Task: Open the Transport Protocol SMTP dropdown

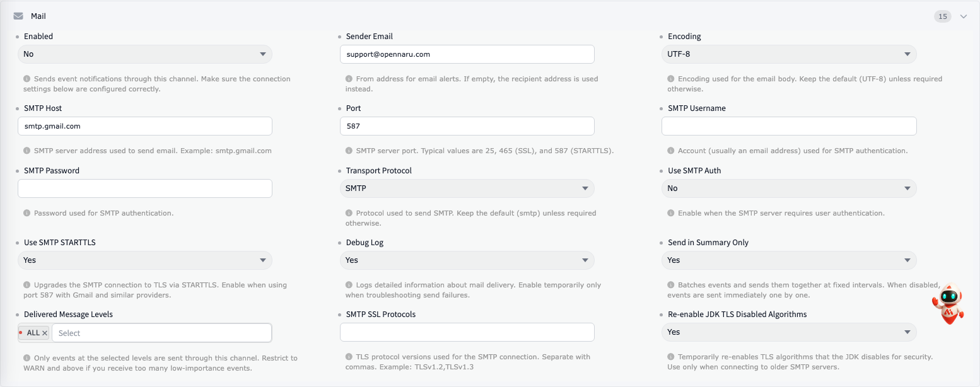Action: coord(467,188)
